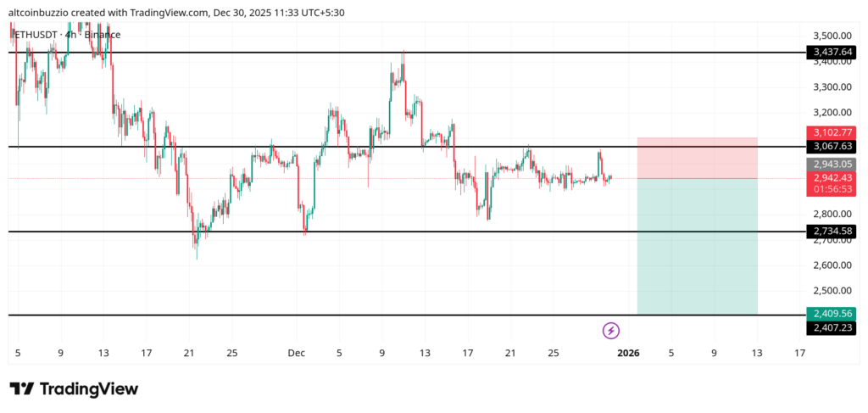The height and width of the screenshot is (413, 868).
Task: Select the 2,734.58 support line price label
Action: 832,232
